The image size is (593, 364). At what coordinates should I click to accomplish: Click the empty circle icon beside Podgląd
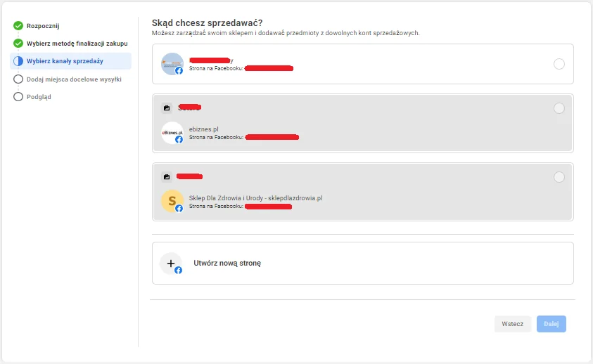coord(18,97)
